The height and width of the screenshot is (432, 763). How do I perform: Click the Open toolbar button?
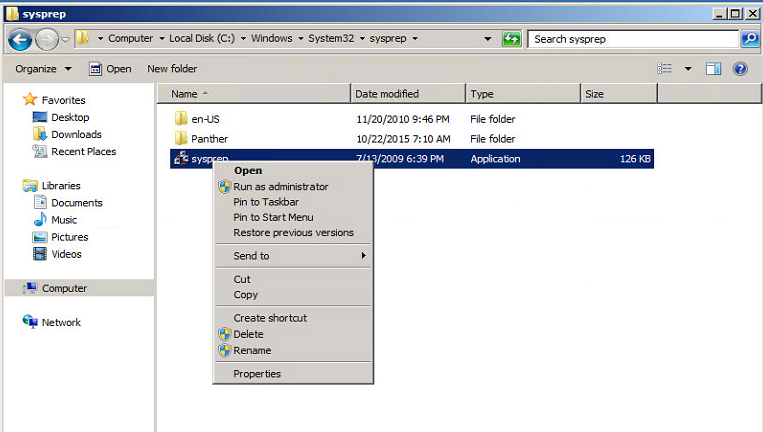110,69
